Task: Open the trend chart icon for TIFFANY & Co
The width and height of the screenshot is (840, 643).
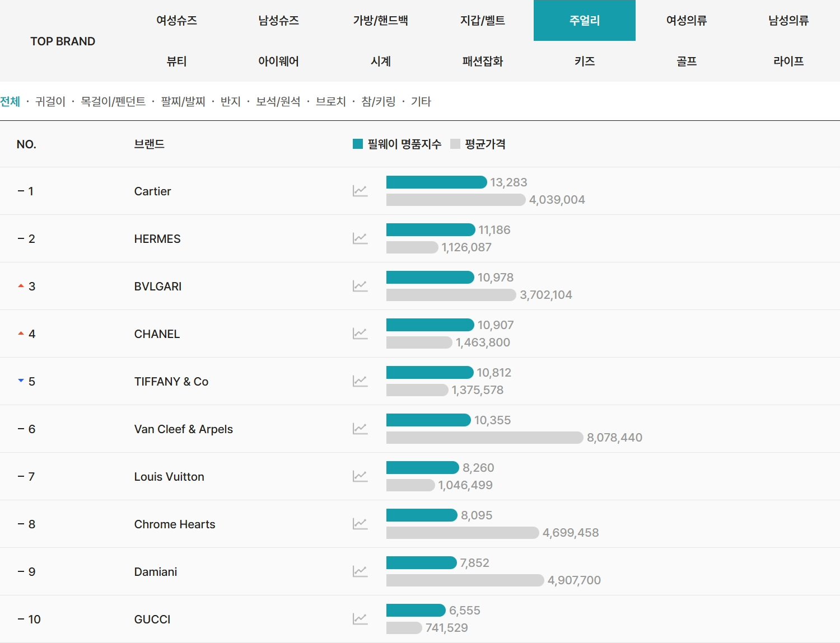Action: pyautogui.click(x=360, y=381)
